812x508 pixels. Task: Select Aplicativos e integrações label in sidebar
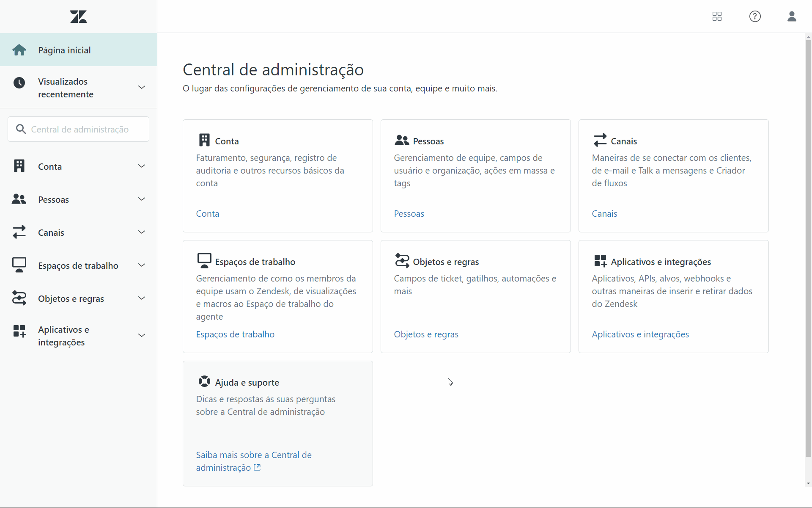[x=63, y=336]
